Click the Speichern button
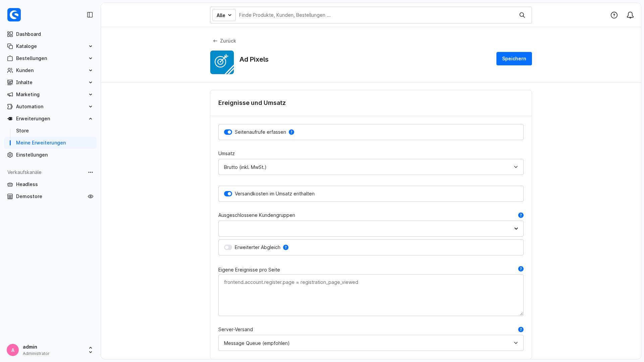The image size is (644, 362). 514,59
